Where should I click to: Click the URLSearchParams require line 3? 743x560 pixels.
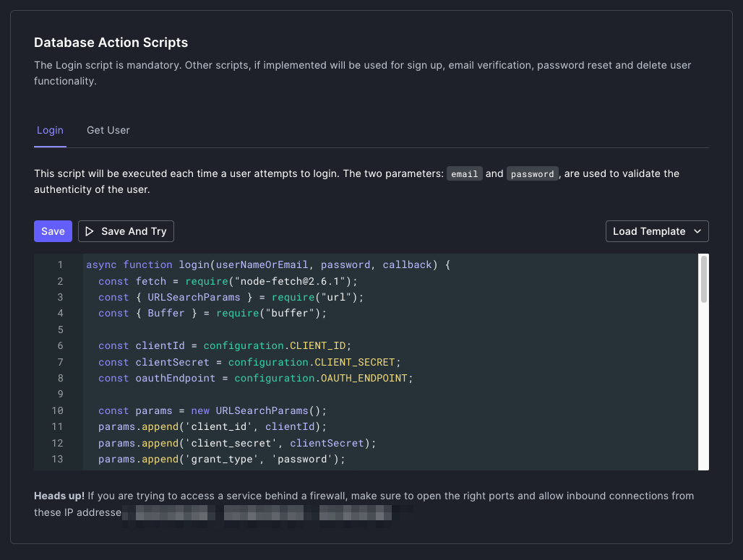(x=231, y=297)
